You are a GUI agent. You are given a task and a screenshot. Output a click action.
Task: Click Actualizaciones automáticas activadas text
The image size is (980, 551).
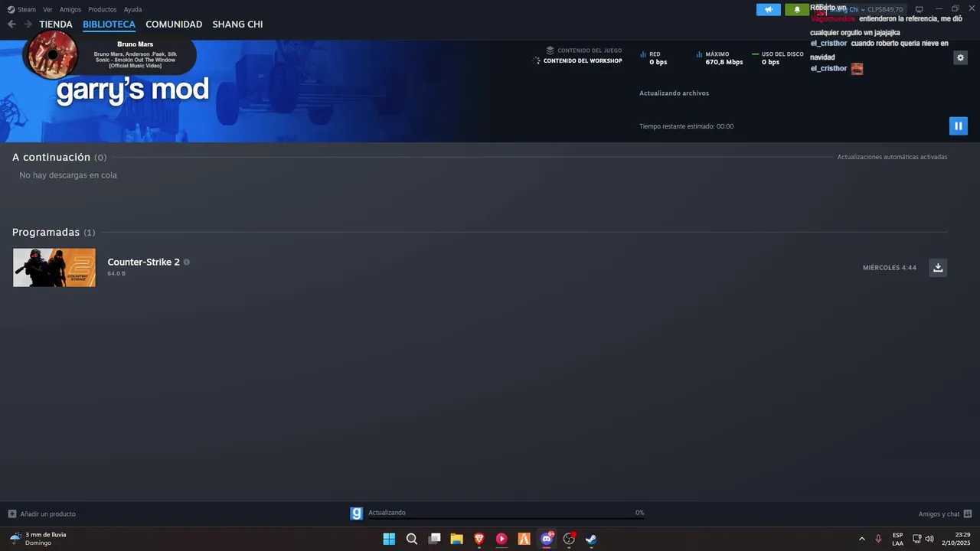tap(892, 157)
